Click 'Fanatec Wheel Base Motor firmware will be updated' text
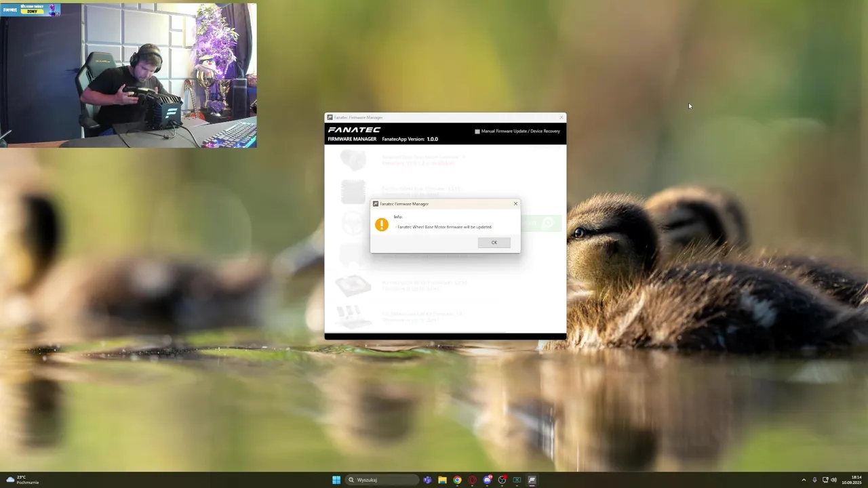The image size is (868, 488). click(x=445, y=227)
